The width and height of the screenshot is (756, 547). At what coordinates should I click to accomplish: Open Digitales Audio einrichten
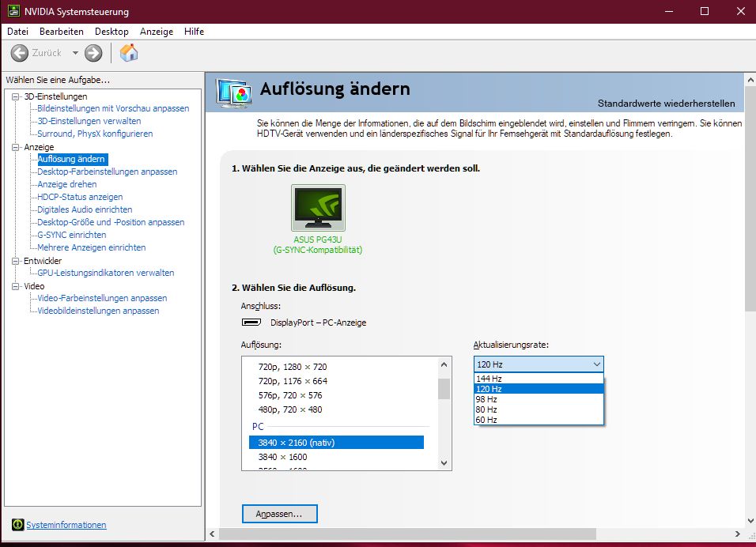click(x=85, y=209)
